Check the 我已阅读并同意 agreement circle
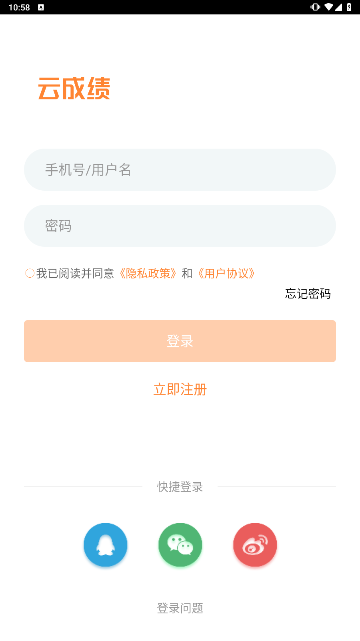360x641 pixels. coord(29,273)
